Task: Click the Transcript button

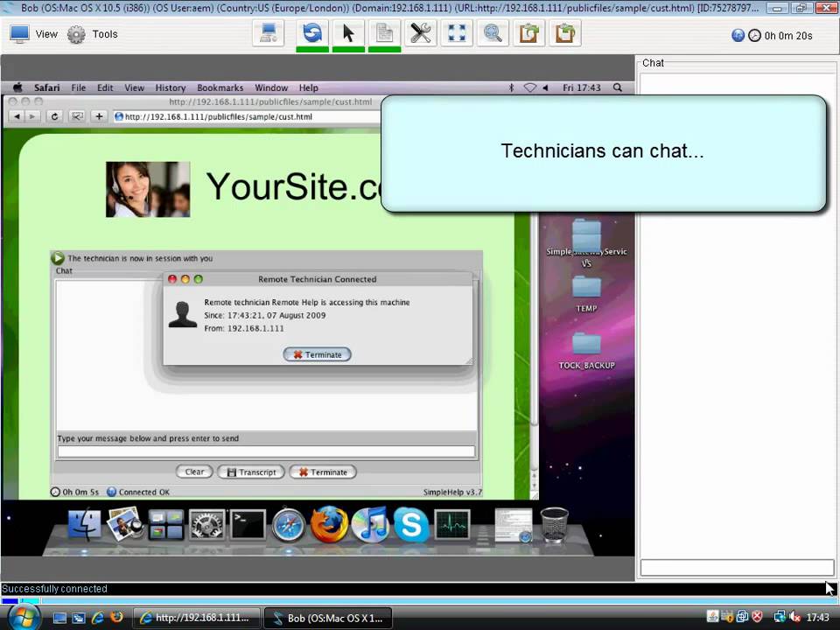Action: (x=251, y=472)
